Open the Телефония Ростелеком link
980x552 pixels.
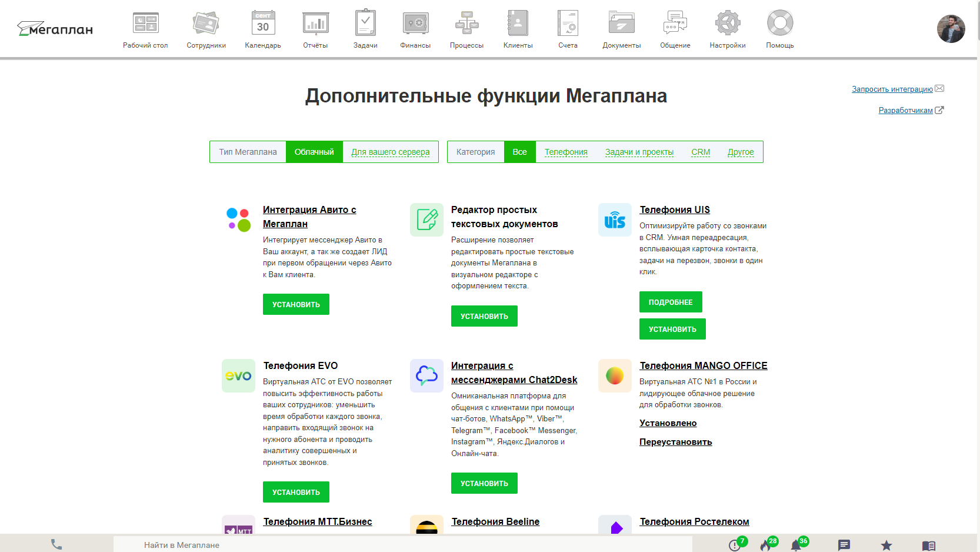coord(695,521)
